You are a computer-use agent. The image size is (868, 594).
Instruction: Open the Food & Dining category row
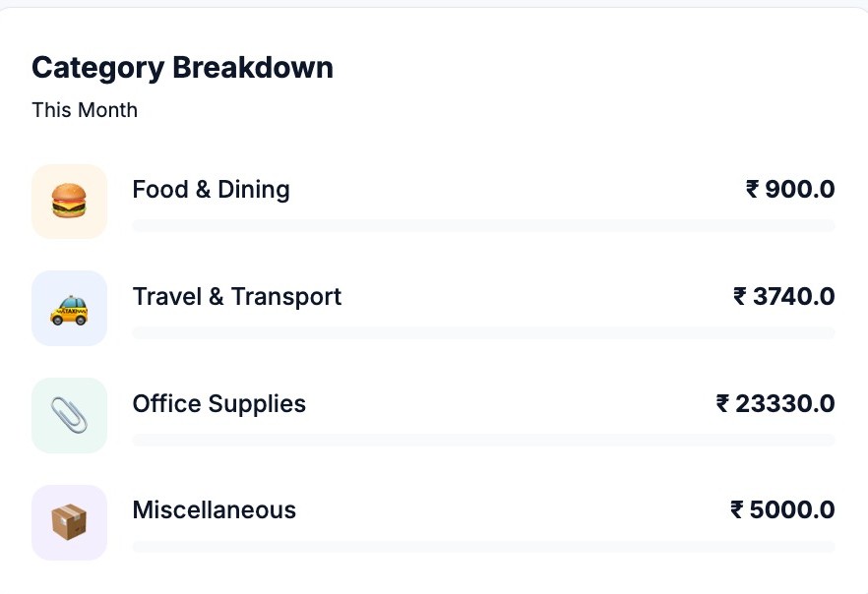pyautogui.click(x=211, y=189)
